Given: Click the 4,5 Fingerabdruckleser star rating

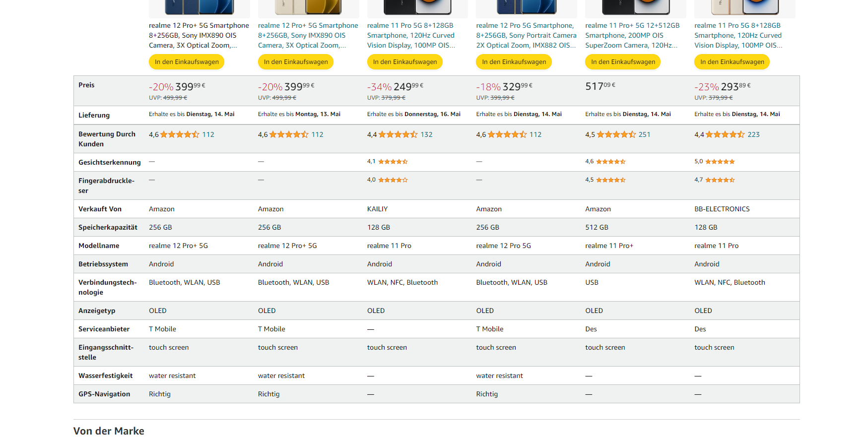Looking at the screenshot, I should (611, 180).
